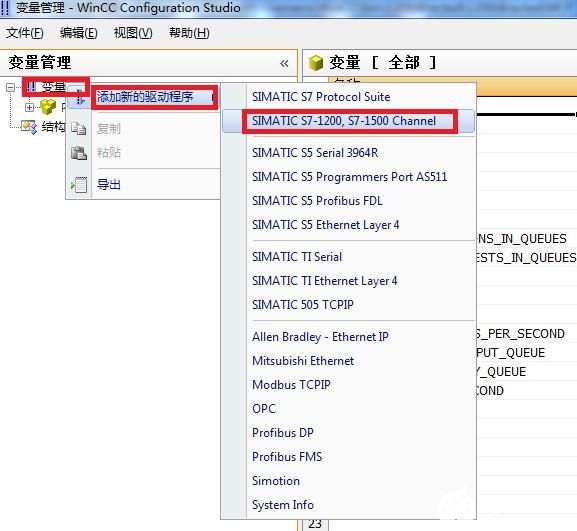Click the yellow cube 变量 header icon
Image resolution: width=577 pixels, height=531 pixels.
point(315,63)
